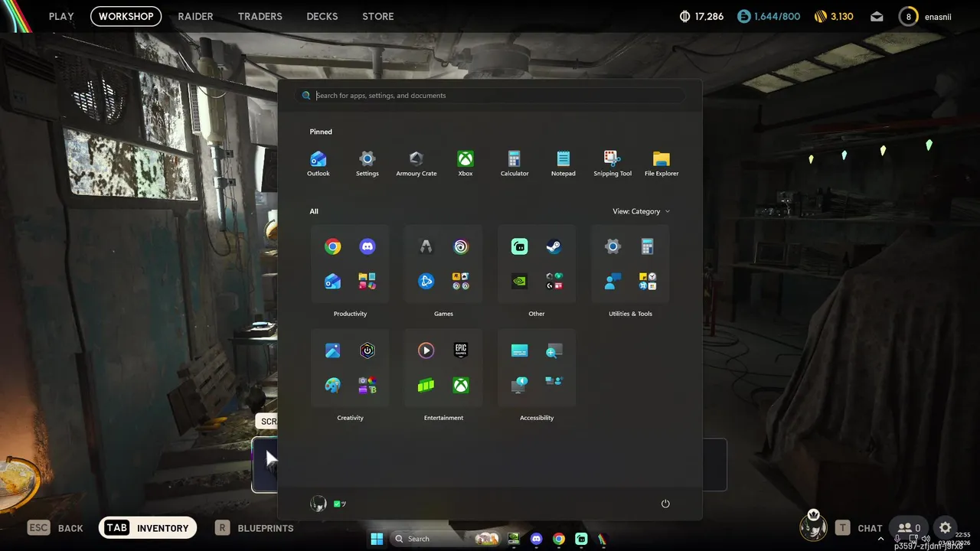Show hidden tray icons chevron
The image size is (980, 551).
click(880, 539)
